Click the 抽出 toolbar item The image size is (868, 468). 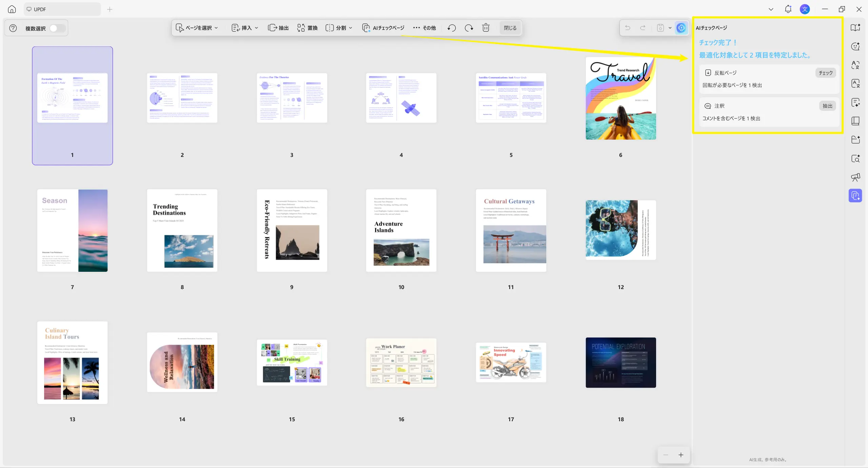tap(278, 28)
